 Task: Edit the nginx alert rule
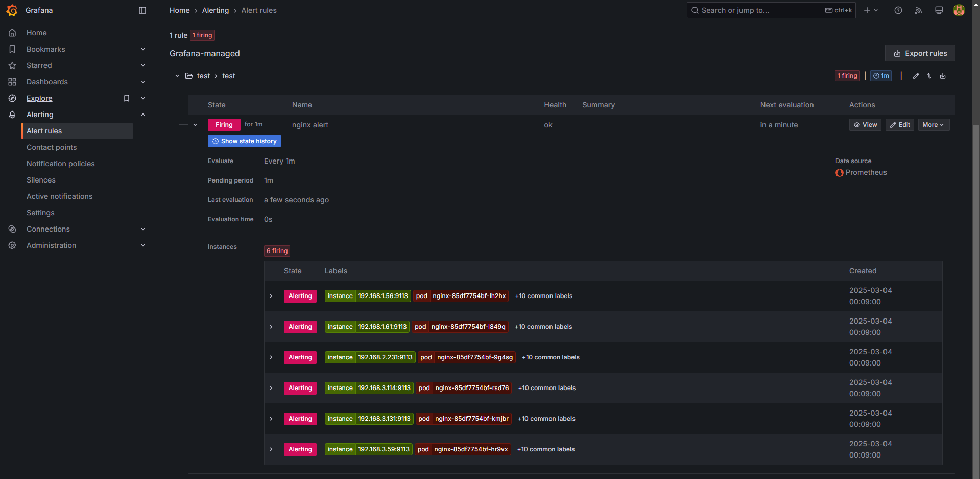[900, 125]
